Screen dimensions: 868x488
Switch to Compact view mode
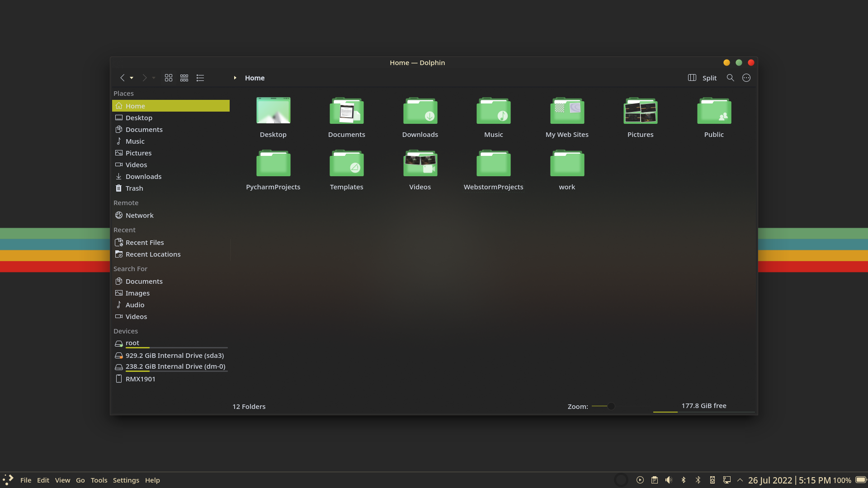(184, 78)
